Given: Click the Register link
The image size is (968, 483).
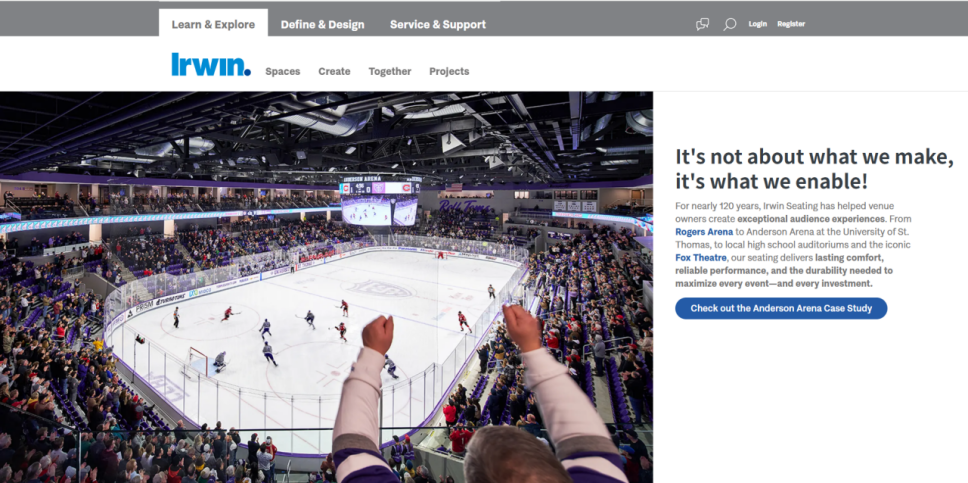Looking at the screenshot, I should click(x=791, y=24).
